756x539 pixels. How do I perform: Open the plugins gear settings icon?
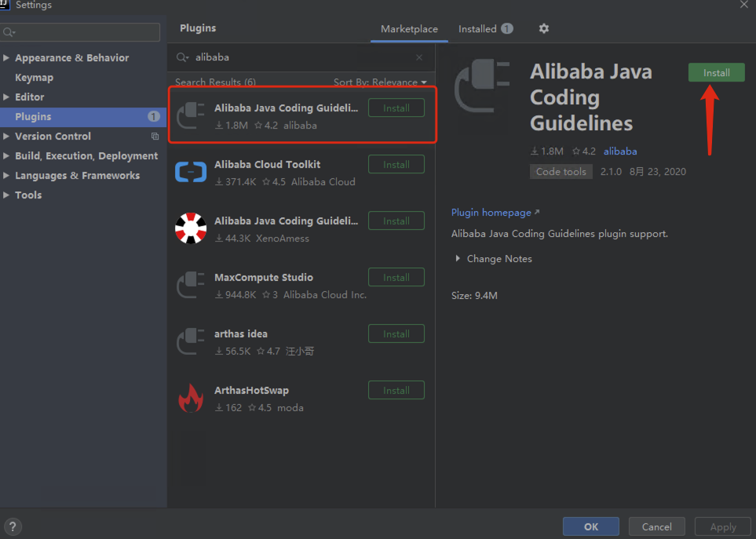[544, 28]
